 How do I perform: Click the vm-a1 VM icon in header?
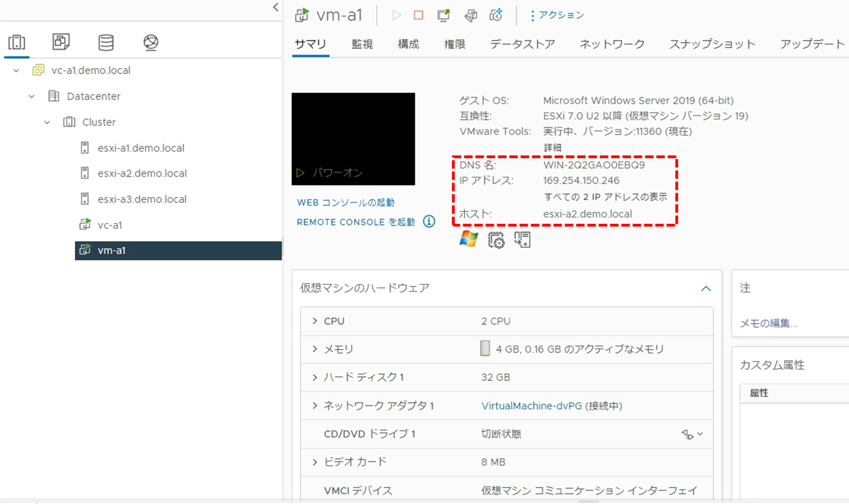tap(302, 15)
